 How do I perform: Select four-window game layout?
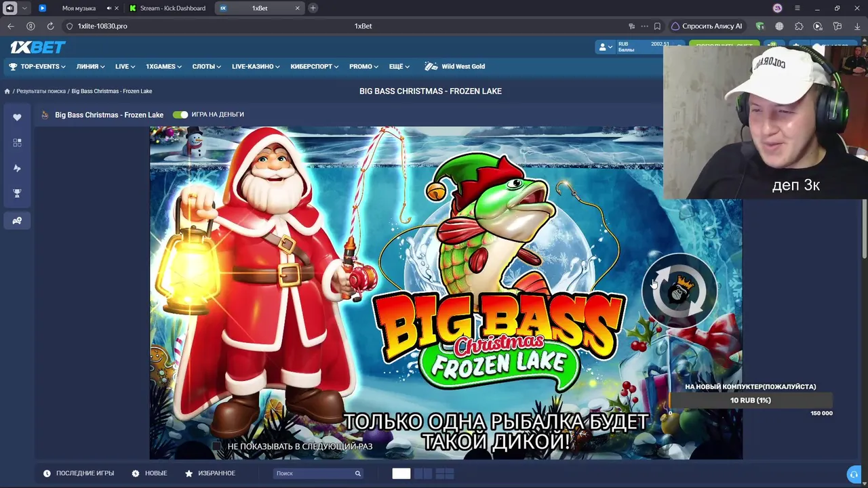pyautogui.click(x=445, y=474)
